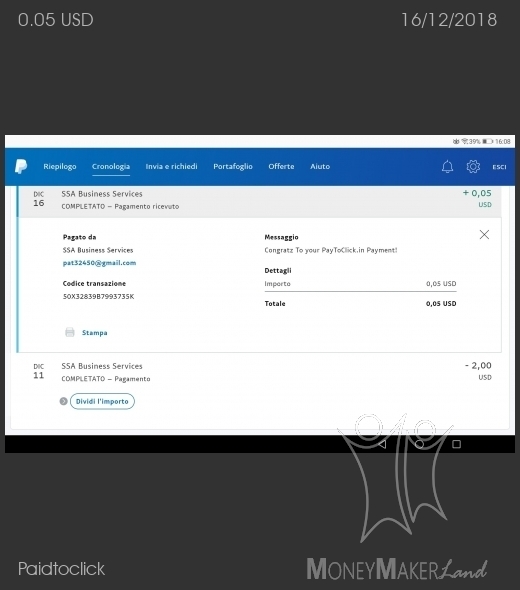Image resolution: width=520 pixels, height=590 pixels.
Task: Click COMPLETATO – Pagamento ricevuto status
Action: [120, 206]
